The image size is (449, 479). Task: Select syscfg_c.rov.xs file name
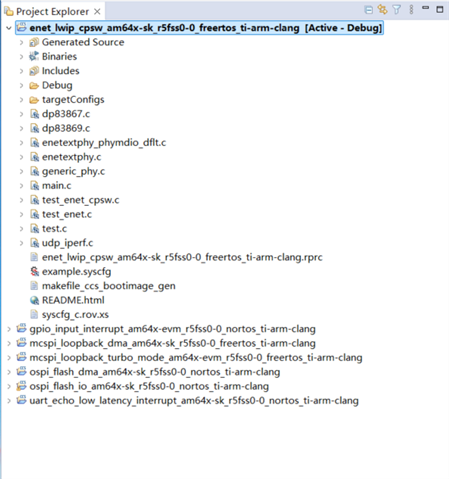click(x=75, y=315)
